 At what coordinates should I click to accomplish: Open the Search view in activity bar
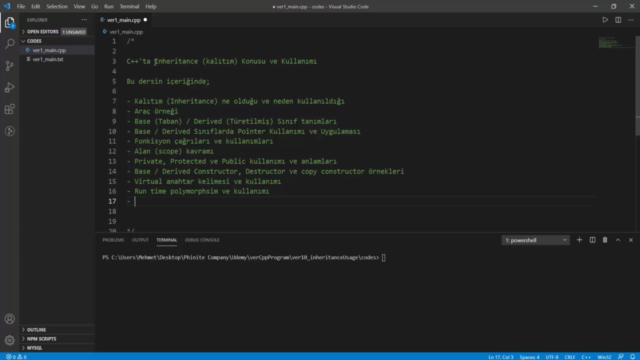(10, 44)
